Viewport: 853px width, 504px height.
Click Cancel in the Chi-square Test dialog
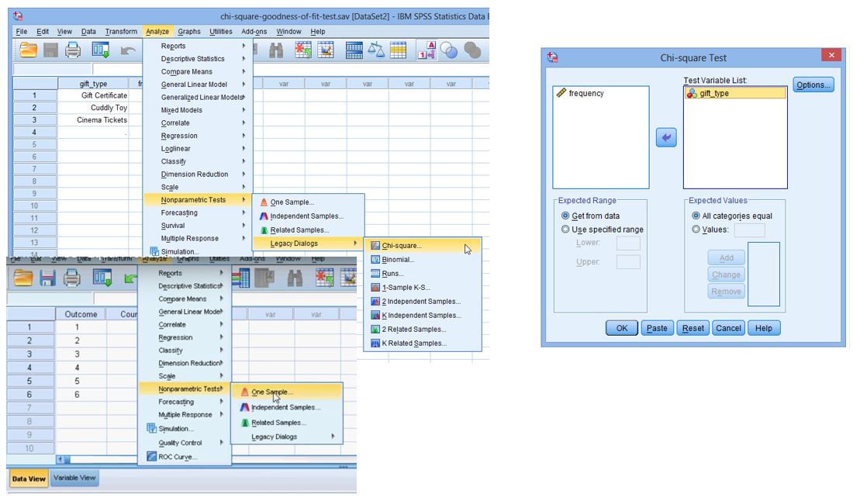[x=728, y=329]
